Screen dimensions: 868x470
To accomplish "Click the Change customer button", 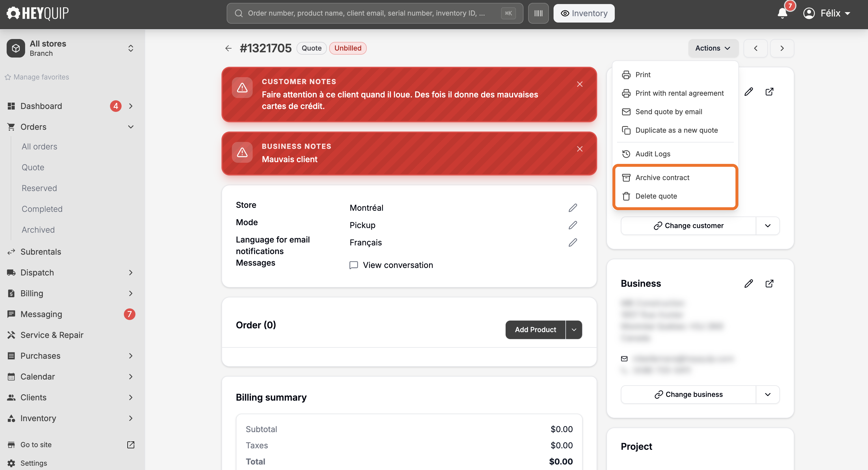I will point(688,226).
